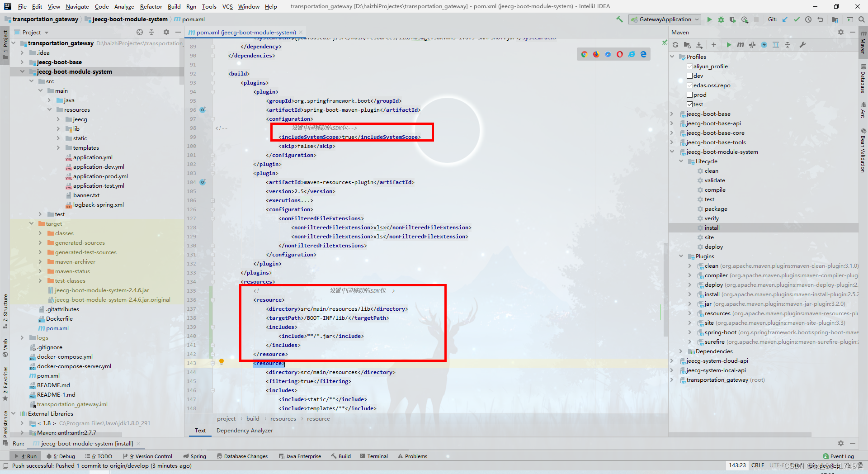Image resolution: width=868 pixels, height=474 pixels.
Task: Open application-dev.yml in the Project tree
Action: [99, 166]
